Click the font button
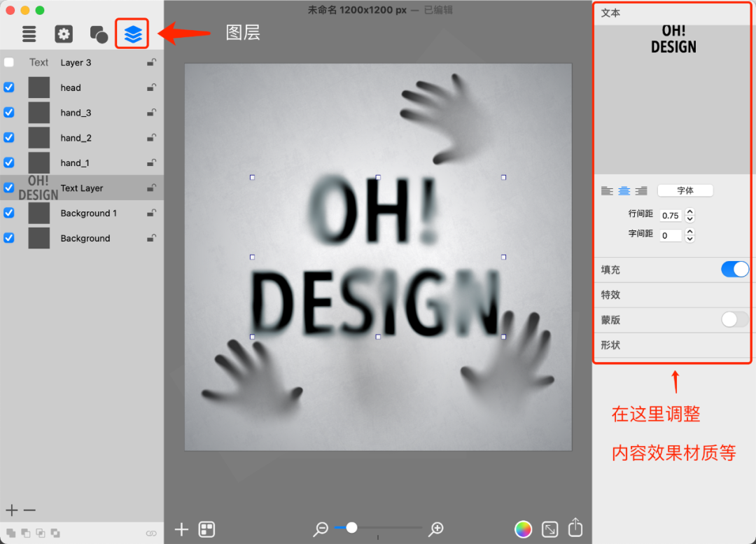This screenshot has width=756, height=544. click(685, 190)
